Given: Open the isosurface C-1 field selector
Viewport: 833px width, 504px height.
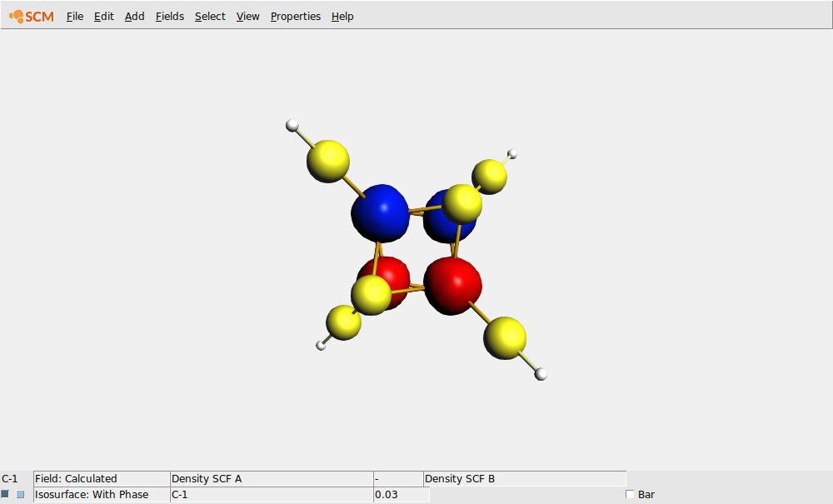Looking at the screenshot, I should (x=271, y=494).
